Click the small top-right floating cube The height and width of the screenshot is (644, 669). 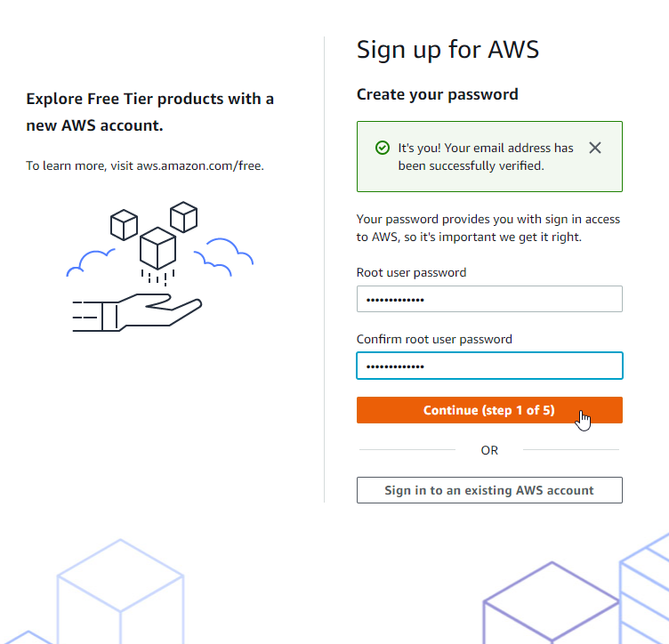183,217
